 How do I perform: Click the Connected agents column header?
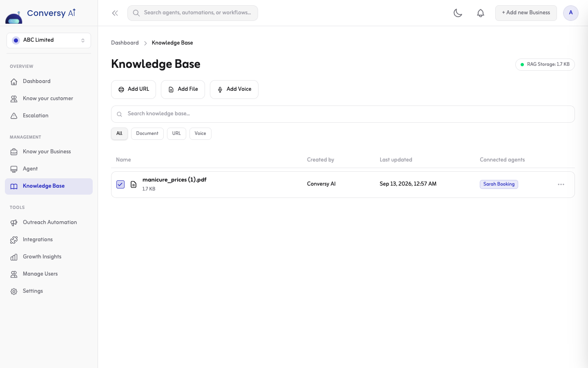tap(502, 160)
